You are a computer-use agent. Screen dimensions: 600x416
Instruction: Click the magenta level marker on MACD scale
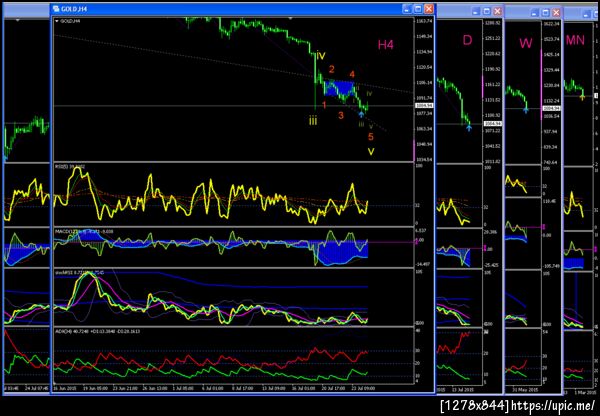(x=417, y=242)
